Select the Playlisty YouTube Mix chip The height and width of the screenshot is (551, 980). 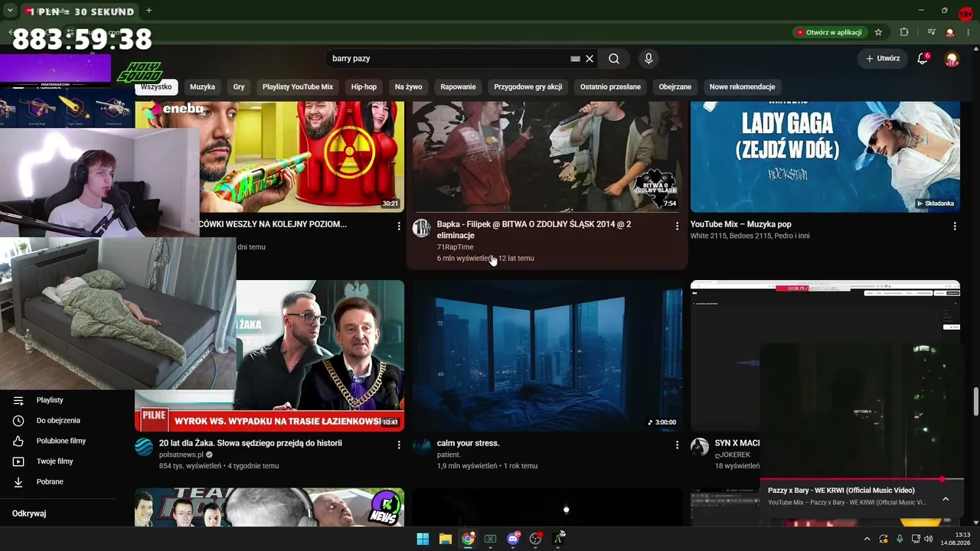298,86
